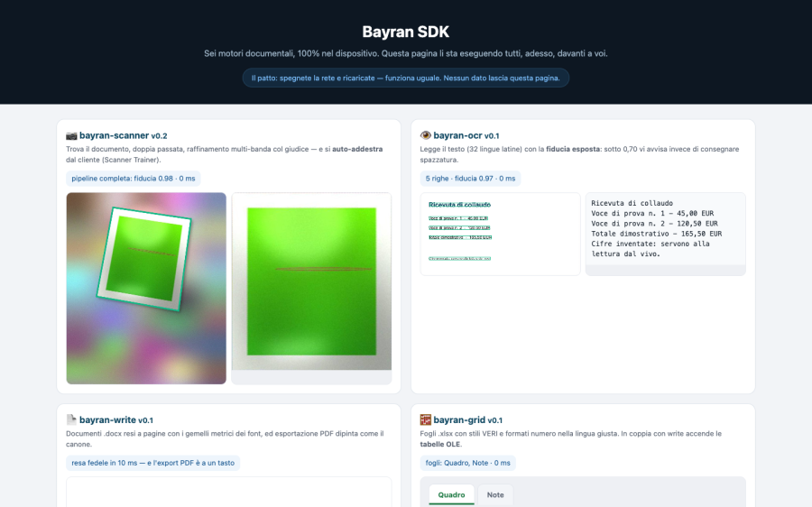The image size is (812, 507).
Task: Click the abacus icon beside bayran-grid
Action: tap(426, 420)
